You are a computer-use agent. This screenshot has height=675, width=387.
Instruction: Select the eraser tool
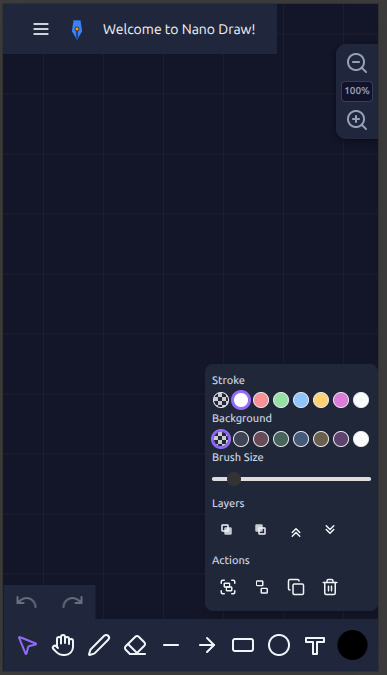tap(135, 645)
